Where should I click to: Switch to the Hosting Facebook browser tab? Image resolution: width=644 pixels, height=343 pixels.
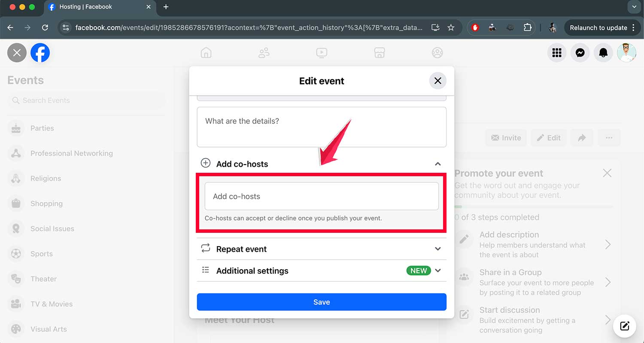pos(86,7)
